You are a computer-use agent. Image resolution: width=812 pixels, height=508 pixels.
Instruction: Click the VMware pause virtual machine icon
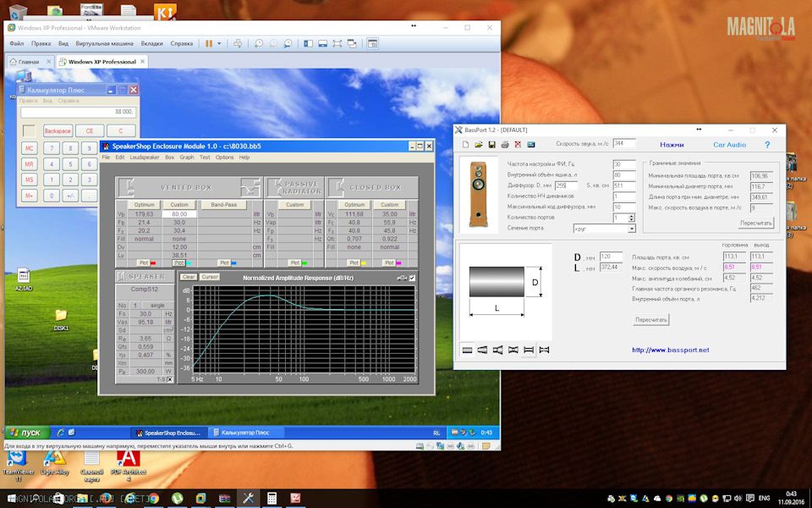coord(209,43)
